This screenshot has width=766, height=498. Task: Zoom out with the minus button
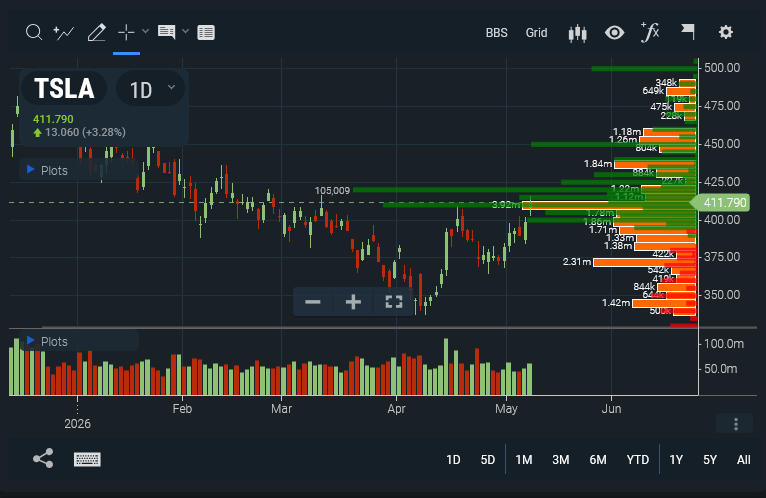313,302
